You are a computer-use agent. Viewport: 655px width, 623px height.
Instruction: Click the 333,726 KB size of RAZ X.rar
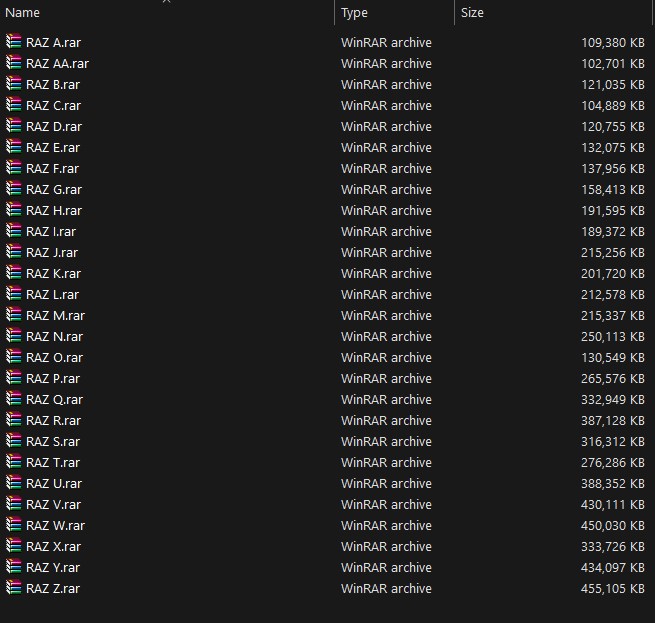[x=612, y=546]
